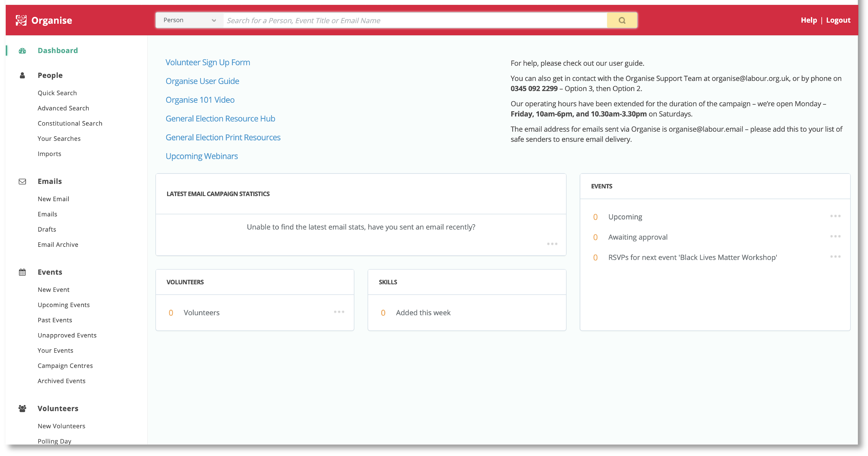Select Advanced Search in the sidebar
Screen dimensions: 868x456
coord(63,108)
